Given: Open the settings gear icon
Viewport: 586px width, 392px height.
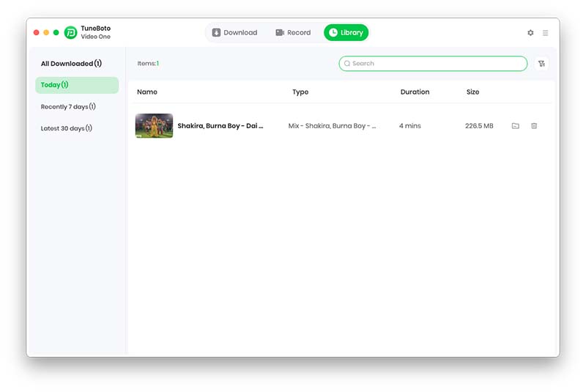Looking at the screenshot, I should point(530,33).
